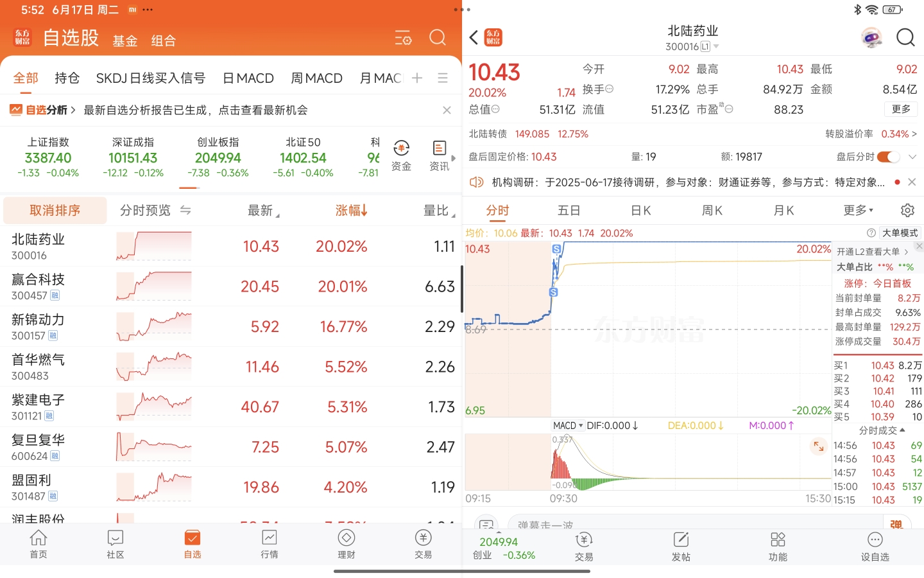This screenshot has height=578, width=924.
Task: Open the watchlist settings list icon
Action: [403, 39]
